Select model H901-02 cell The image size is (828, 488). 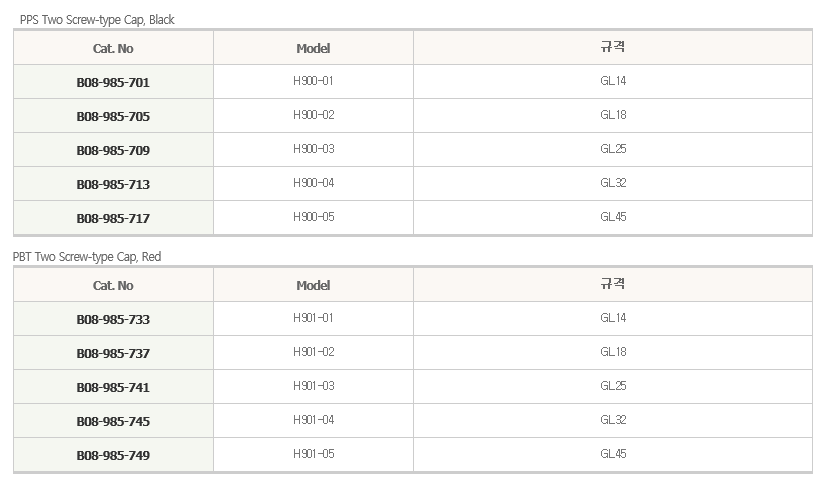(314, 352)
